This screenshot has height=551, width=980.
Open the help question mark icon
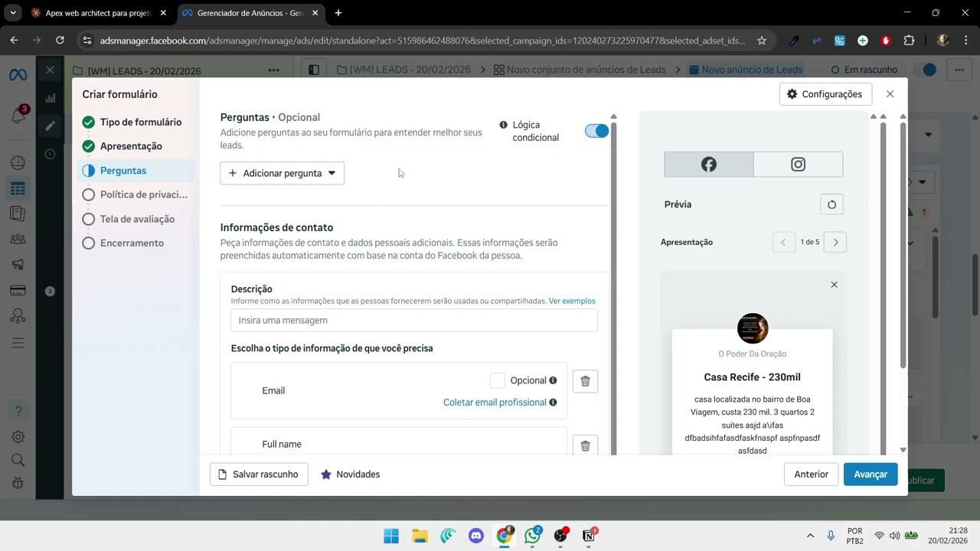(x=18, y=411)
